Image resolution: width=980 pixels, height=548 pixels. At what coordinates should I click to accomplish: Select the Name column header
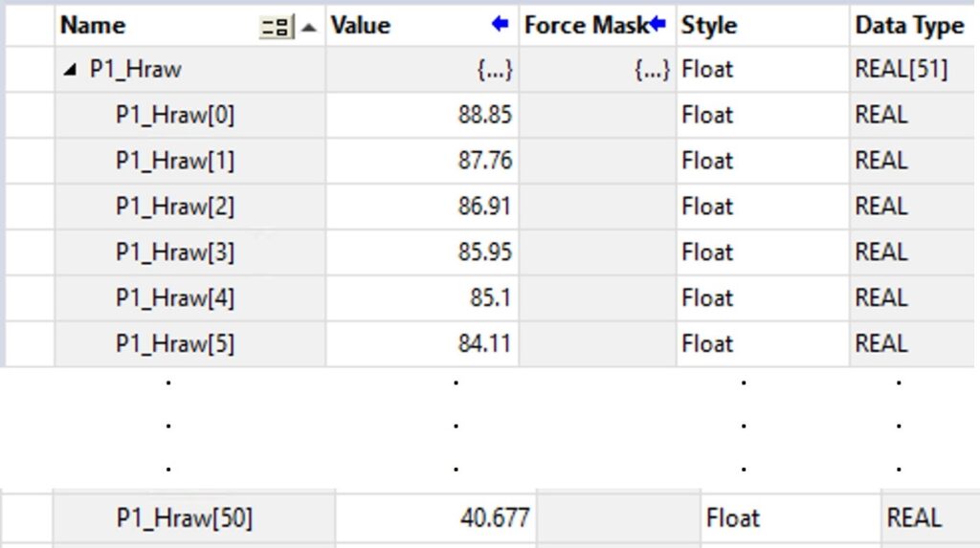pos(144,26)
